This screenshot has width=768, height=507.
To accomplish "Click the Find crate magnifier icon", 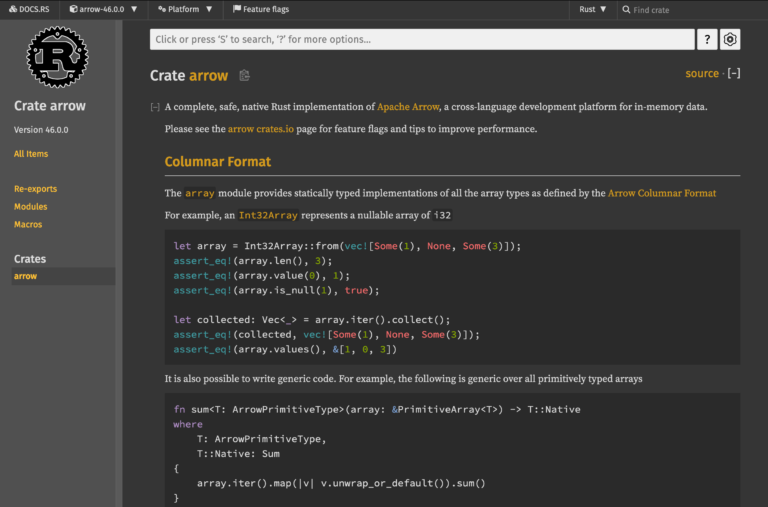I will point(626,9).
